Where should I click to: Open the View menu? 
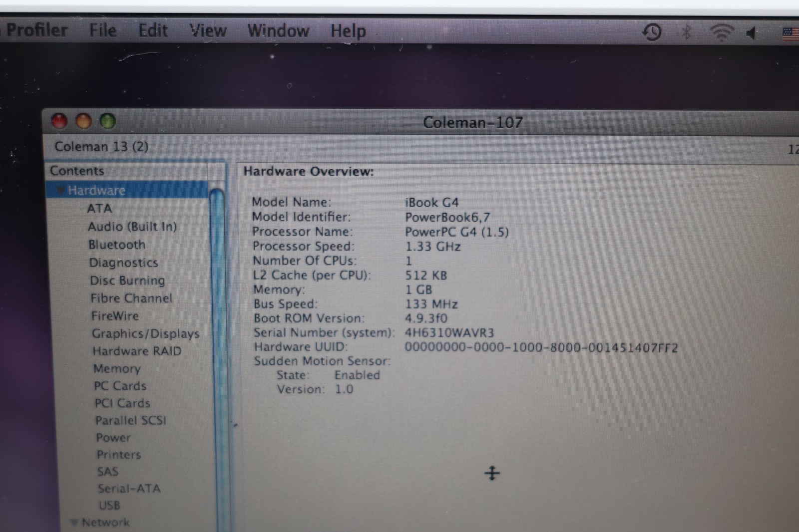point(208,31)
